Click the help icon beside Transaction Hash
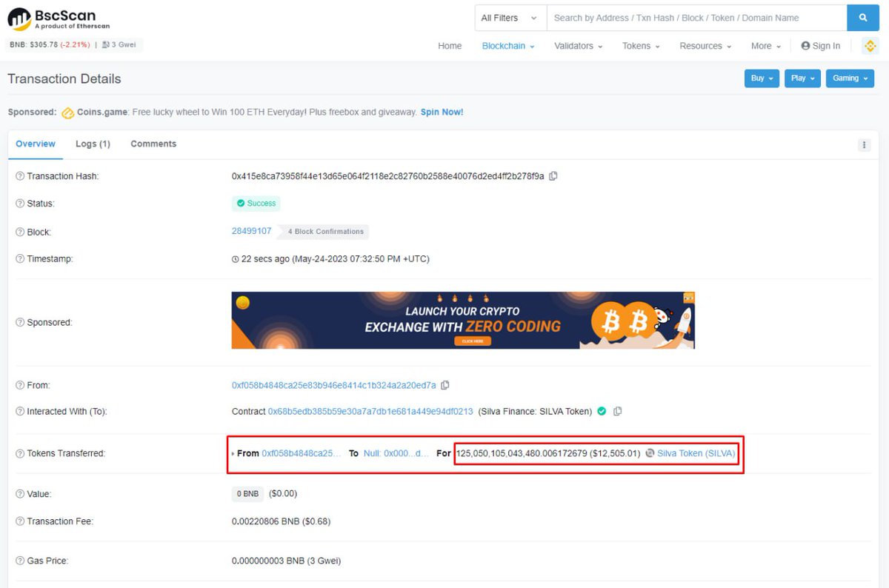 pyautogui.click(x=20, y=176)
